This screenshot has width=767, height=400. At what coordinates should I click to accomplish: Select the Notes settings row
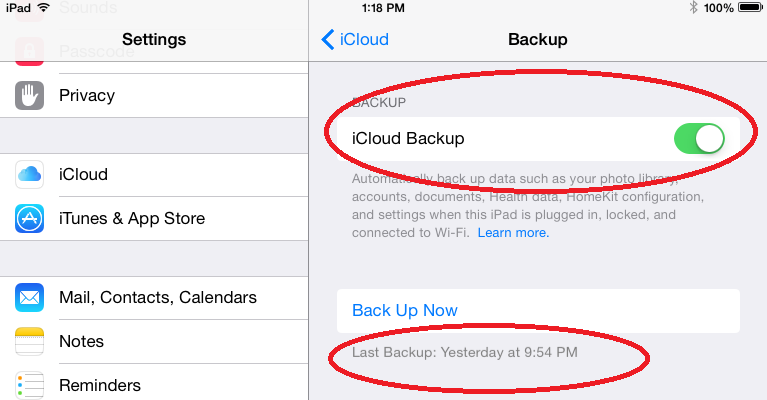point(82,341)
